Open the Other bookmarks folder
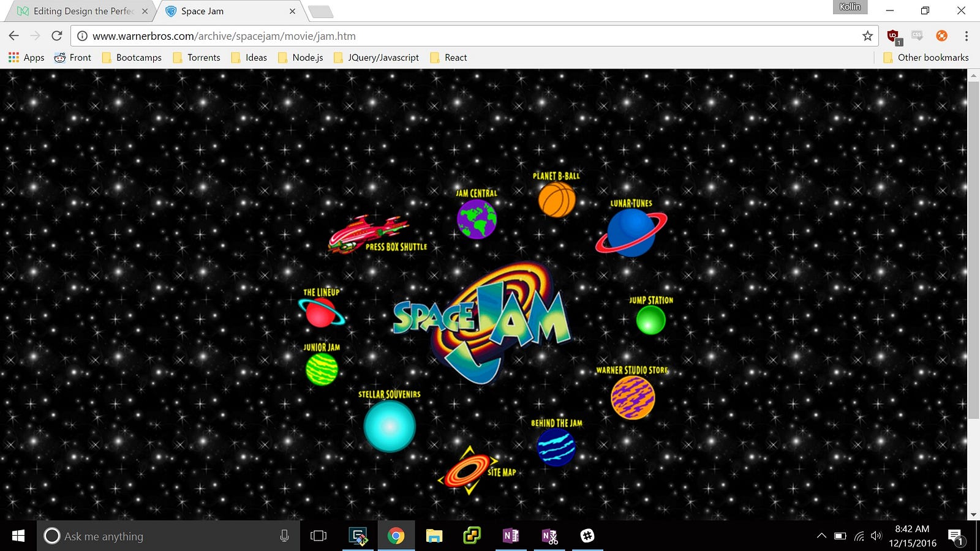 coord(926,58)
